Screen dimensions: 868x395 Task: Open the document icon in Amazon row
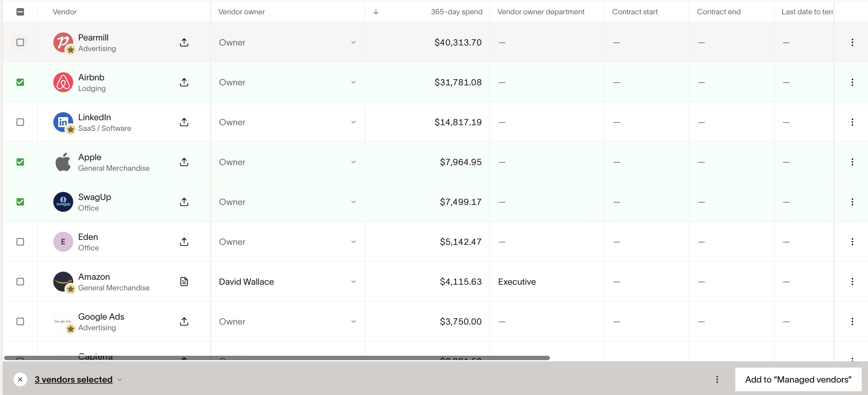coord(184,282)
